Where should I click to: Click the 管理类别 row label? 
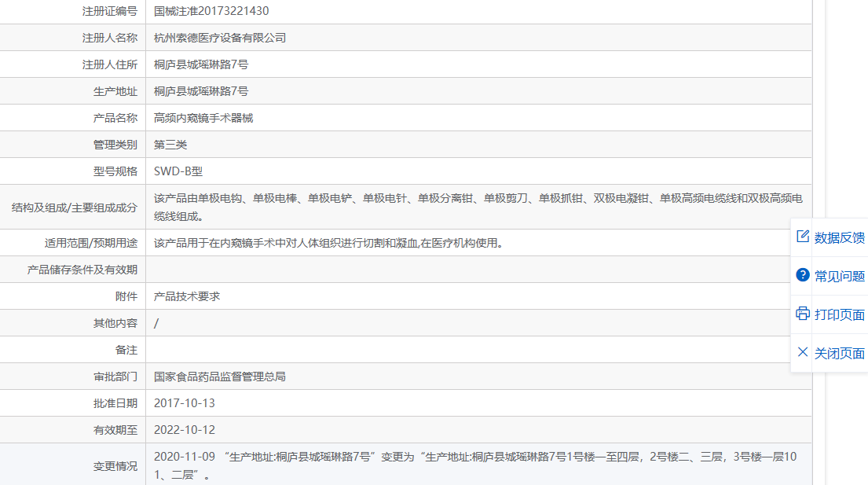pos(115,145)
